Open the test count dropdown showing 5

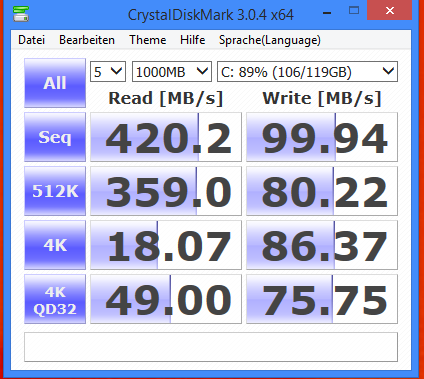[x=108, y=71]
